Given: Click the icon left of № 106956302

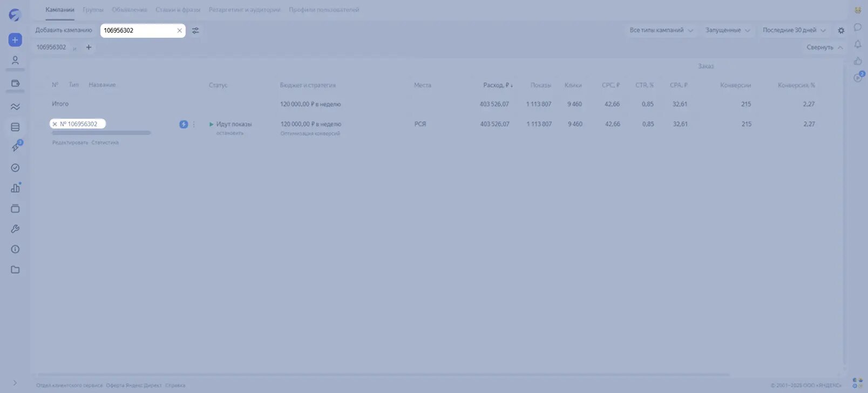Looking at the screenshot, I should click(55, 124).
